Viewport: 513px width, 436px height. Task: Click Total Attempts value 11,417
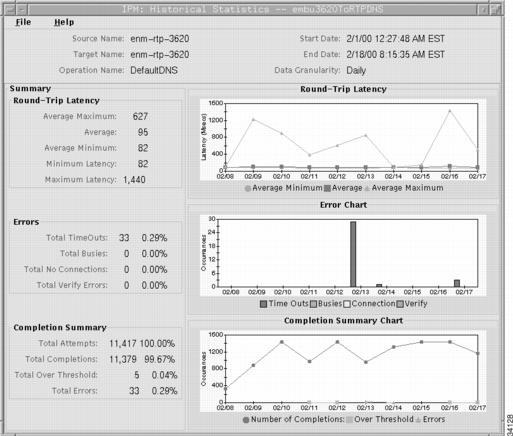tap(123, 344)
